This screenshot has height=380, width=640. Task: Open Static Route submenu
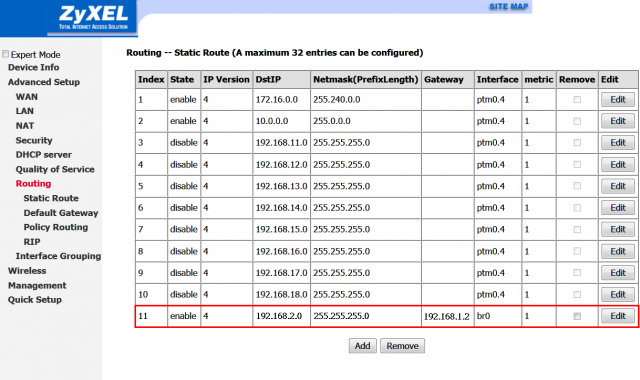51,198
